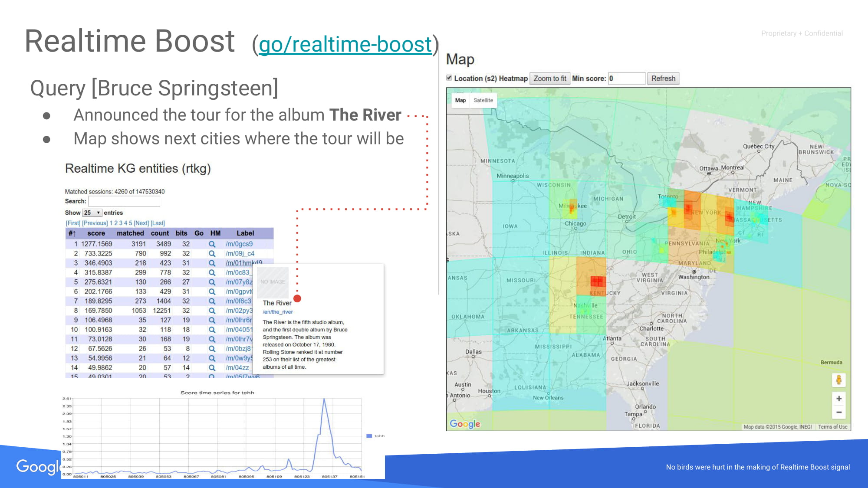Click the Min score input field
868x488 pixels.
[626, 79]
